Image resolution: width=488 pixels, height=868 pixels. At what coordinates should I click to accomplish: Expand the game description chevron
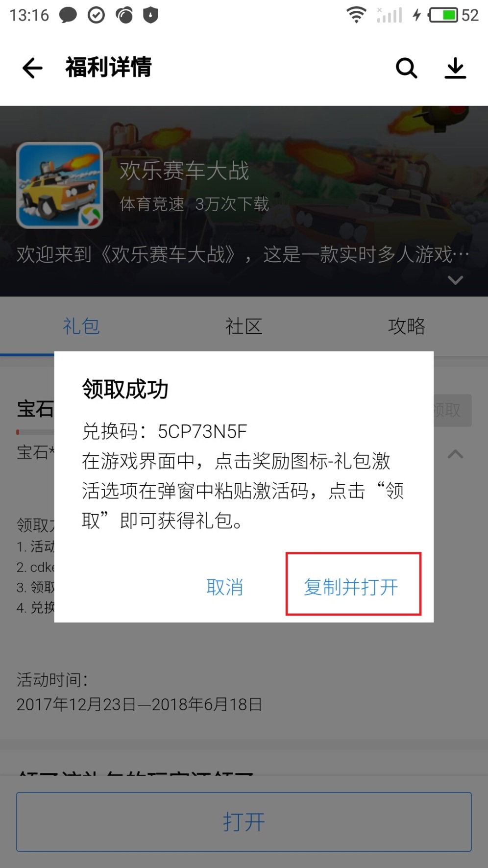(455, 280)
